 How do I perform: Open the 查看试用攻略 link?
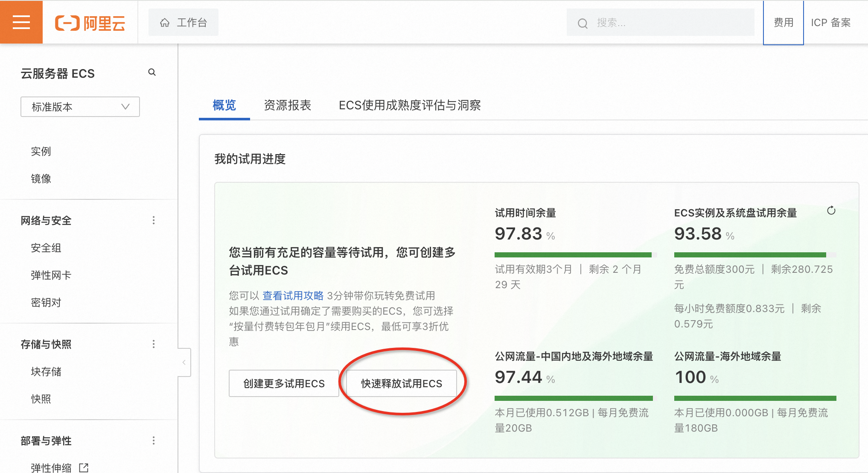coord(293,295)
